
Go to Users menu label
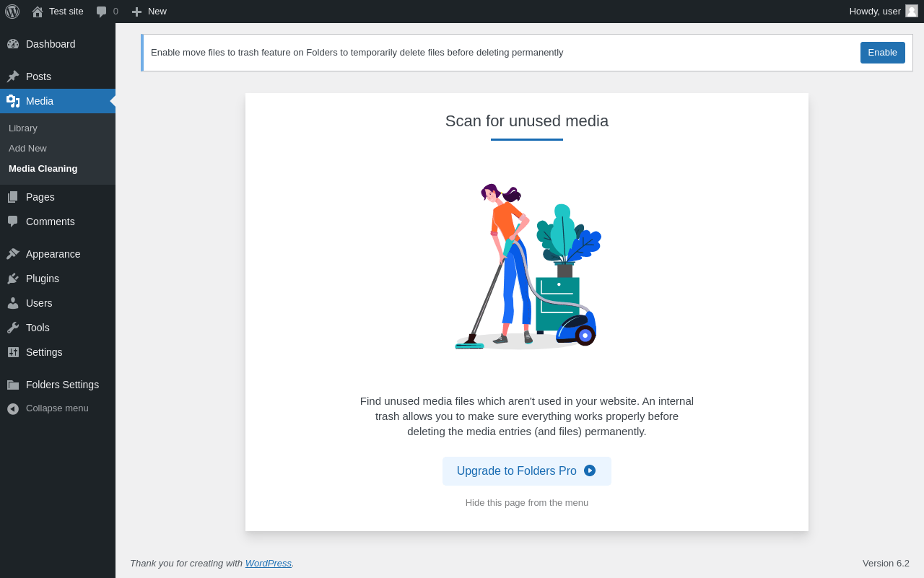click(x=39, y=303)
